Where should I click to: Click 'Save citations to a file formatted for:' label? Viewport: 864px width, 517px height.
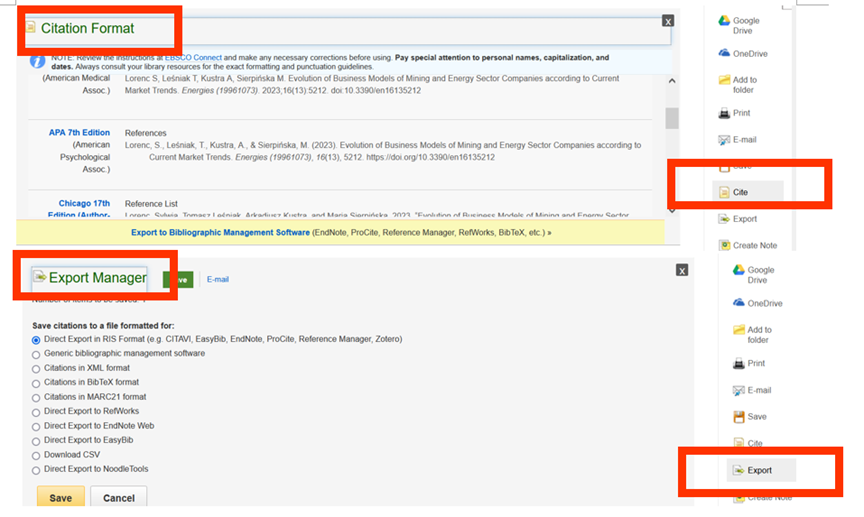click(x=103, y=326)
